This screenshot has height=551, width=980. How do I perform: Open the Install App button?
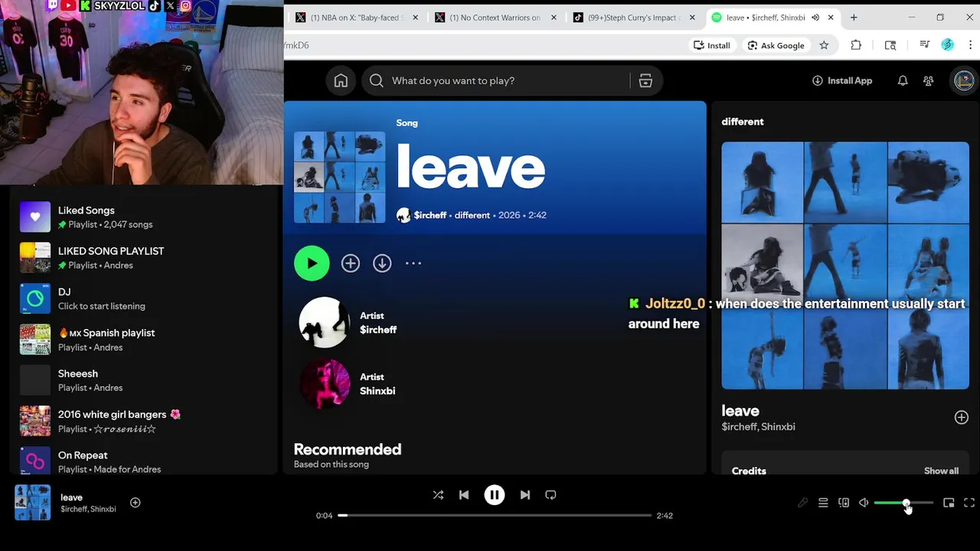(x=842, y=80)
